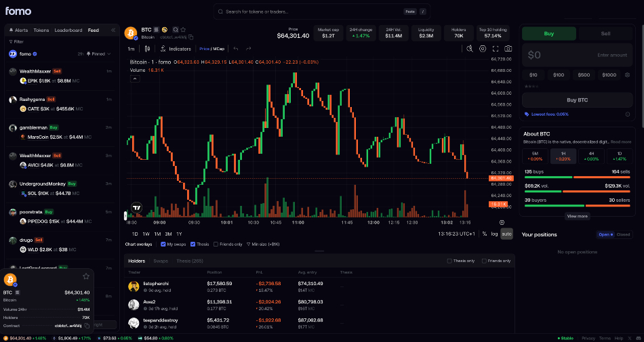Image resolution: width=644 pixels, height=342 pixels.
Task: Open the clock timezone menu 13:16:23 UTC+1
Action: click(x=457, y=234)
